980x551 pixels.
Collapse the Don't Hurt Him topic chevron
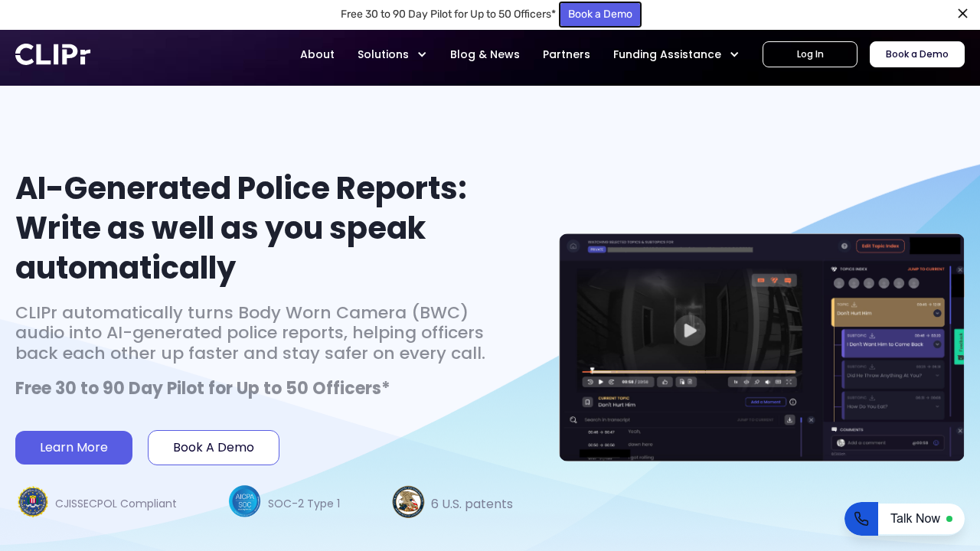[x=936, y=313]
